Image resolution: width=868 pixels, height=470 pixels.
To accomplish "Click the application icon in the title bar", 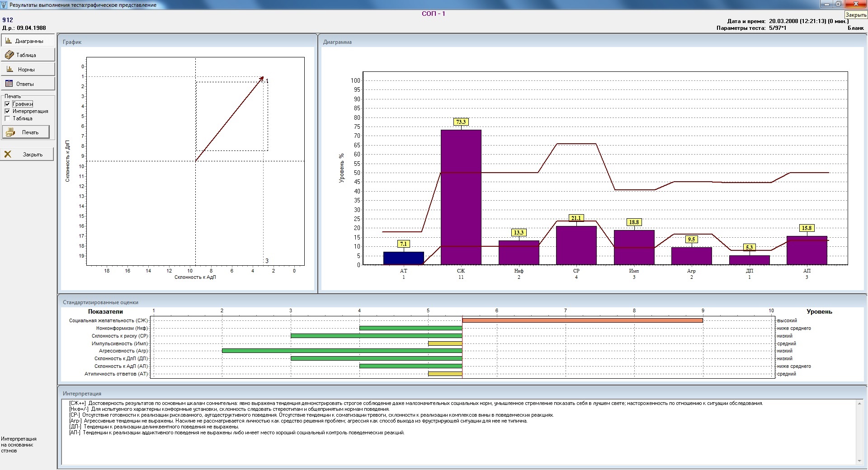I will (x=5, y=5).
